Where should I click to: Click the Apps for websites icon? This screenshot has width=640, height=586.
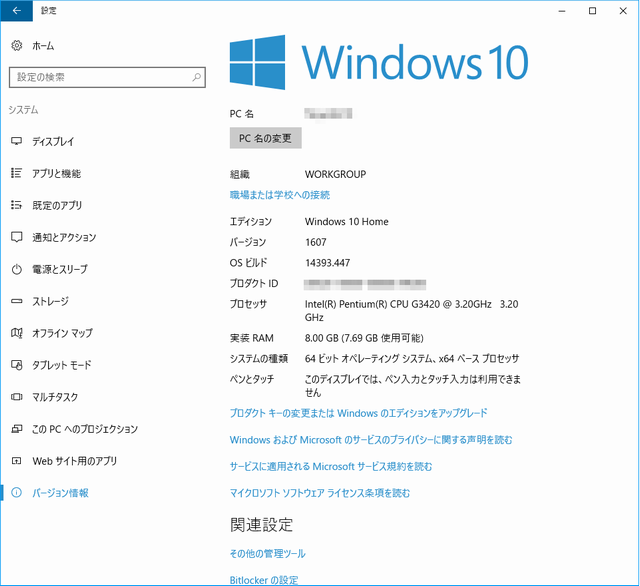pos(16,461)
